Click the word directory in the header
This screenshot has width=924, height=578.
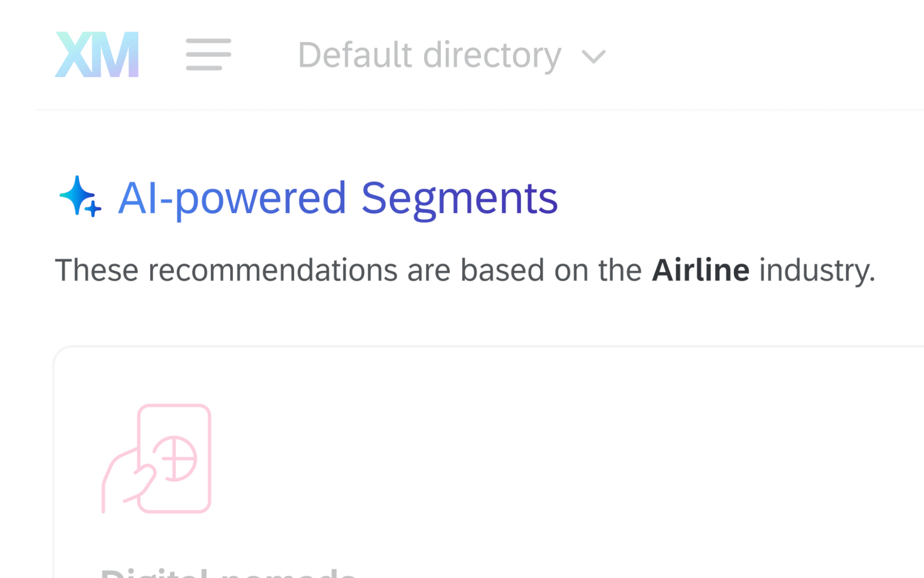point(492,55)
